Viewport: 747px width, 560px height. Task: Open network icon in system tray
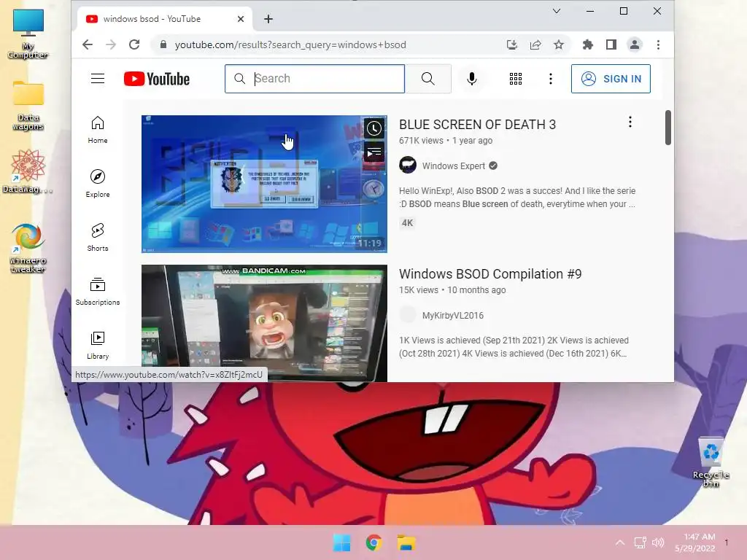(640, 542)
